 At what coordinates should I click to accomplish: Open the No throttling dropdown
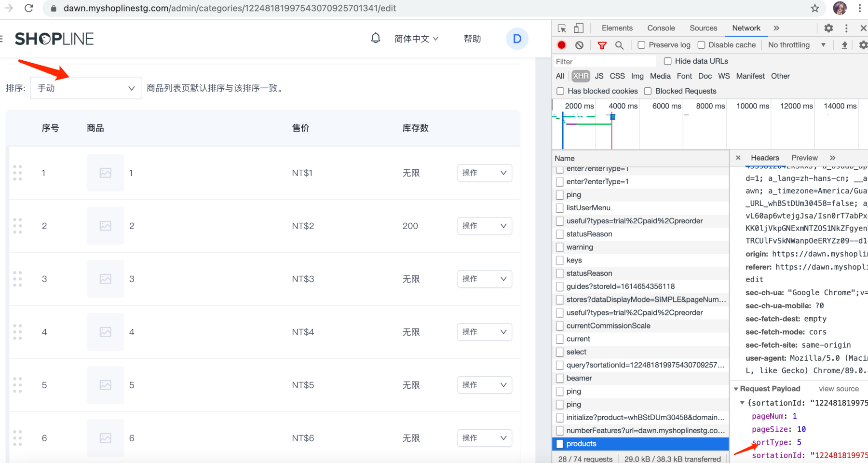coord(797,45)
